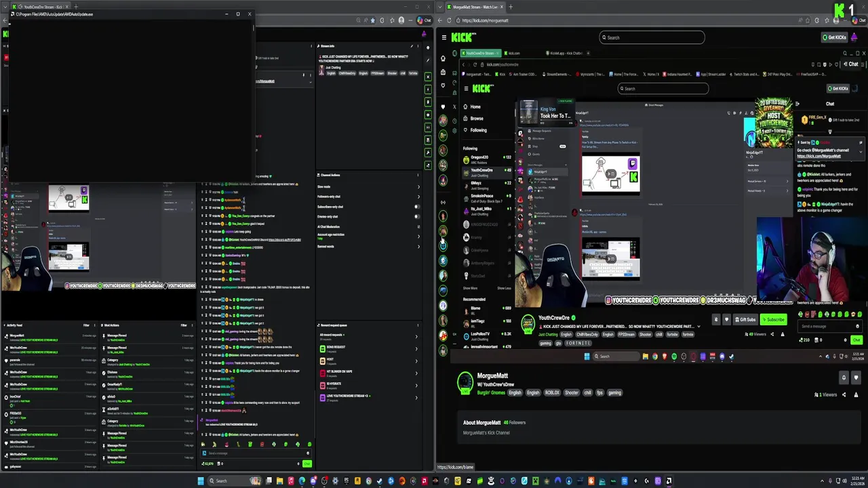The width and height of the screenshot is (868, 488).
Task: Click the chill tag under MorgueMatt
Action: click(587, 393)
